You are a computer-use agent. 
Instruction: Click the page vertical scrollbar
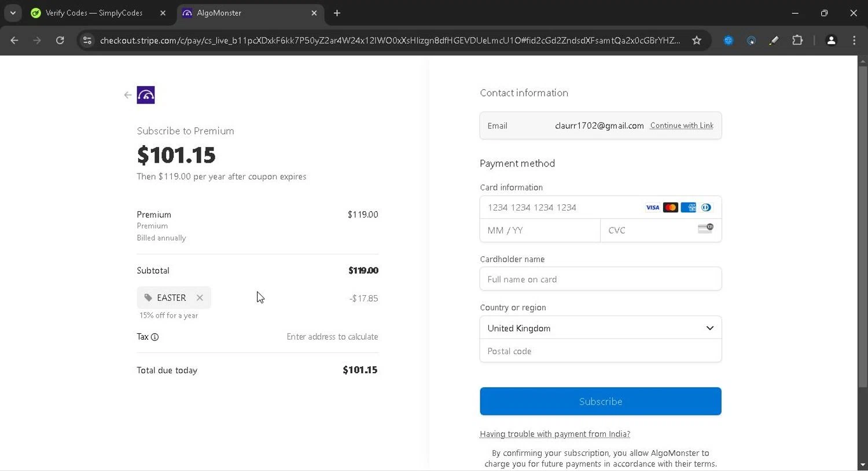863,226
